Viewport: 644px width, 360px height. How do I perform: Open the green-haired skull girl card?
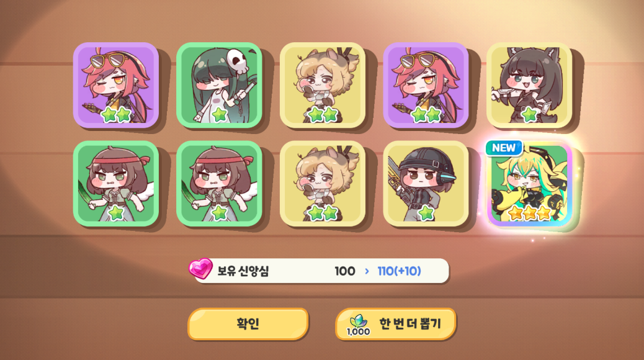click(220, 85)
